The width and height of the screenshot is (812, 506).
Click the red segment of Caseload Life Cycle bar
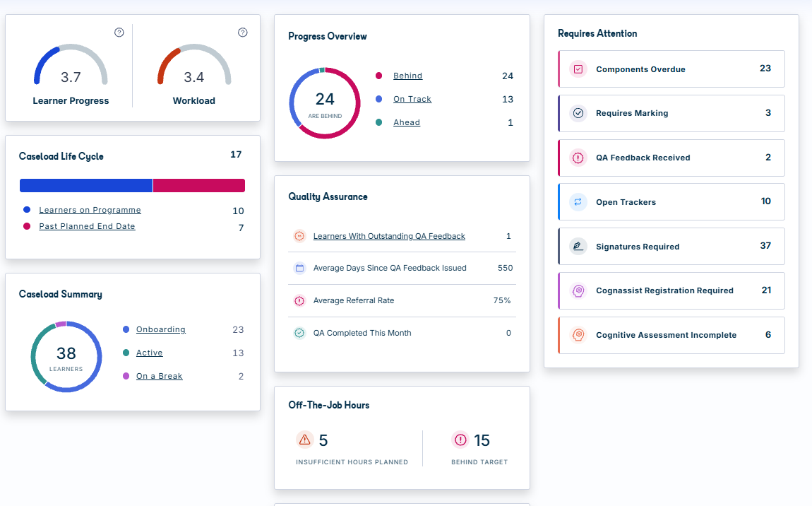point(199,186)
